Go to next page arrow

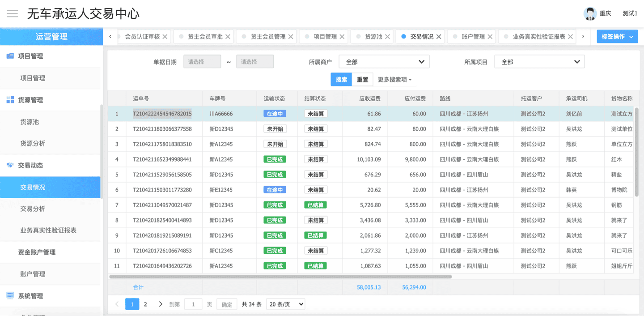click(x=161, y=304)
